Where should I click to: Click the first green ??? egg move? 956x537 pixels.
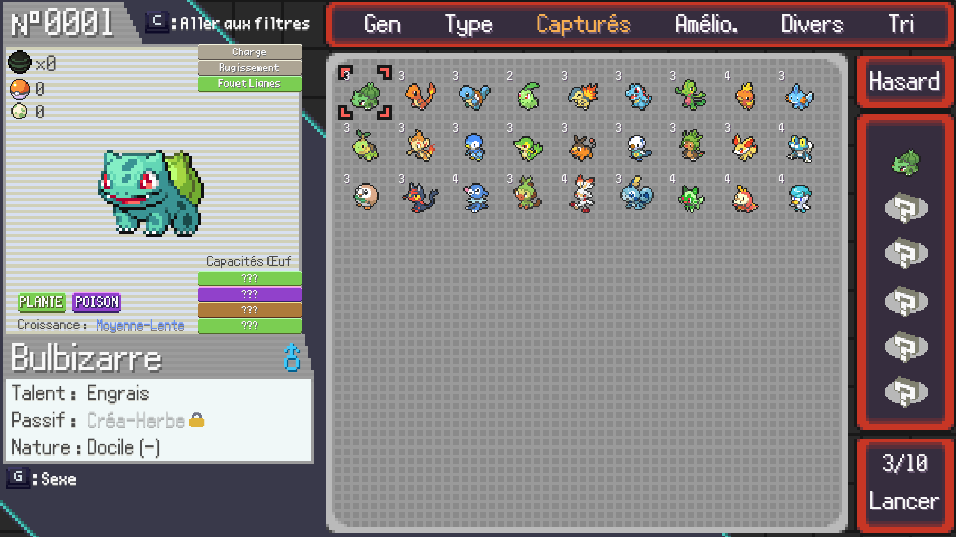point(249,279)
